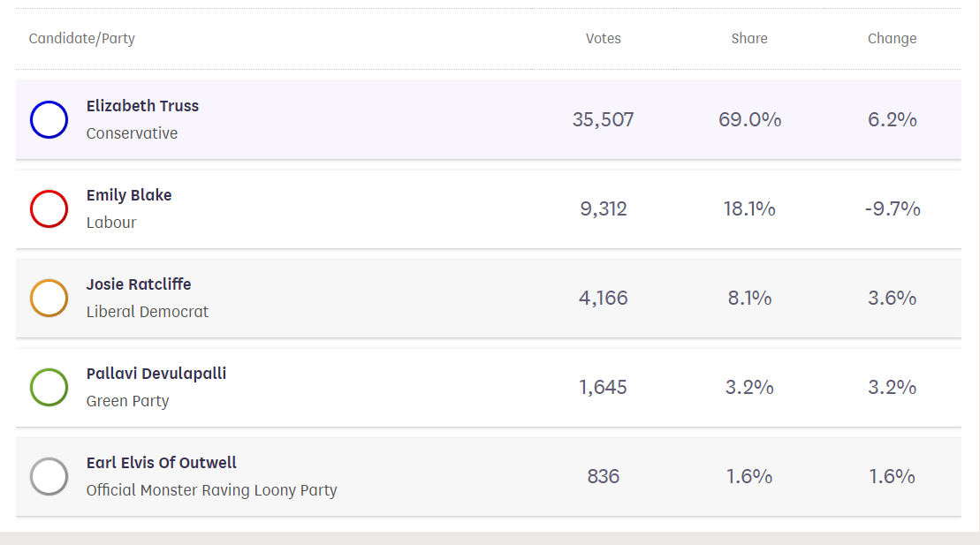The width and height of the screenshot is (980, 545).
Task: Click the Votes column header
Action: point(604,39)
